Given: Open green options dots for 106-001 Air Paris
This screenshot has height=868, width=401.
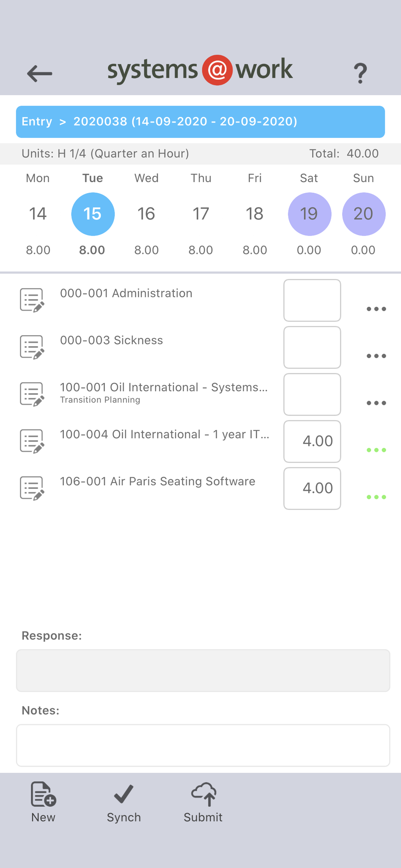Looking at the screenshot, I should tap(376, 497).
